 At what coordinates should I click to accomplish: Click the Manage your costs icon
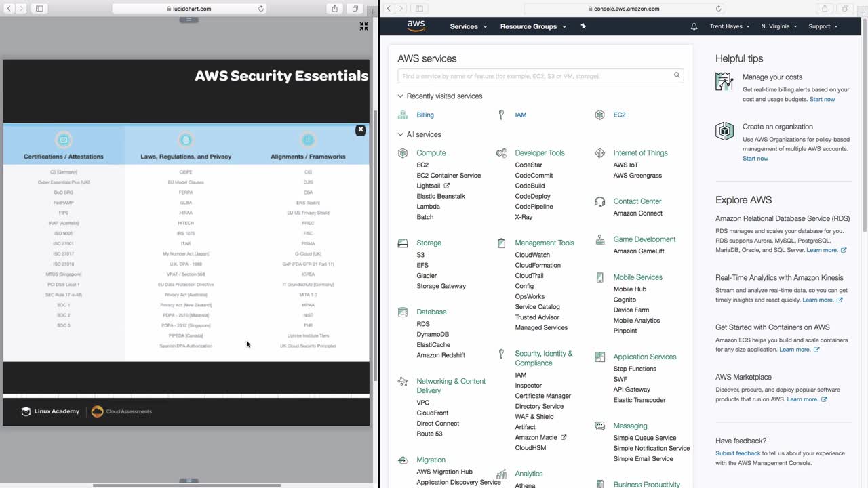click(x=724, y=81)
